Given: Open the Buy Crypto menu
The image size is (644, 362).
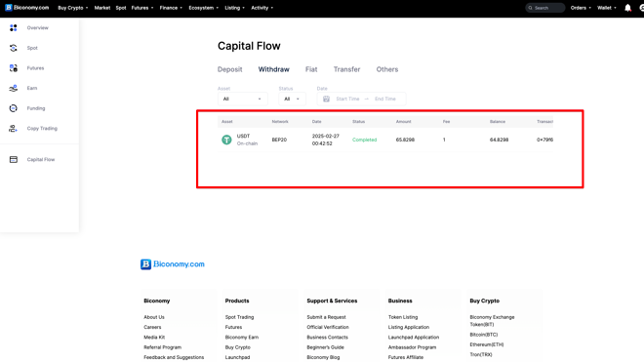Looking at the screenshot, I should (73, 8).
